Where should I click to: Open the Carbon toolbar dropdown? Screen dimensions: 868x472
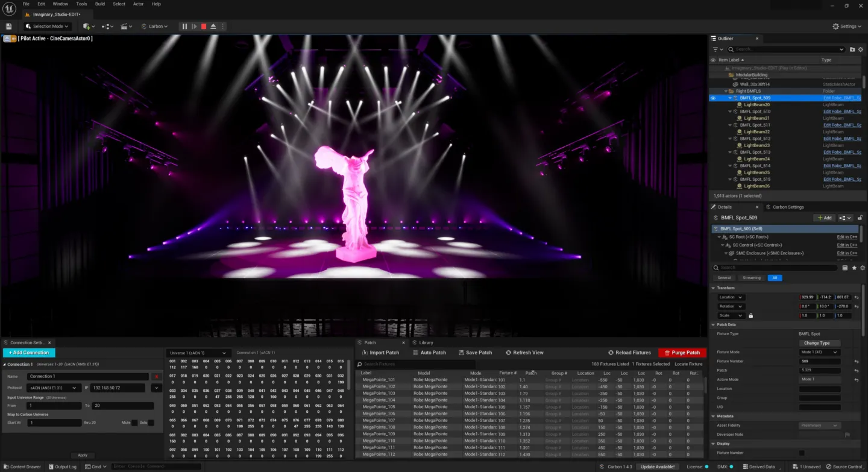[155, 27]
